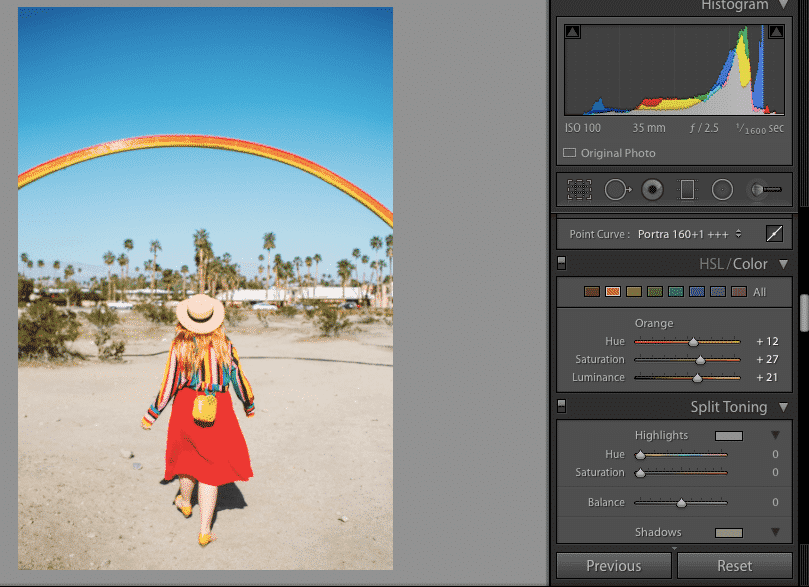Activate the Red Eye Correction tool

(x=652, y=189)
